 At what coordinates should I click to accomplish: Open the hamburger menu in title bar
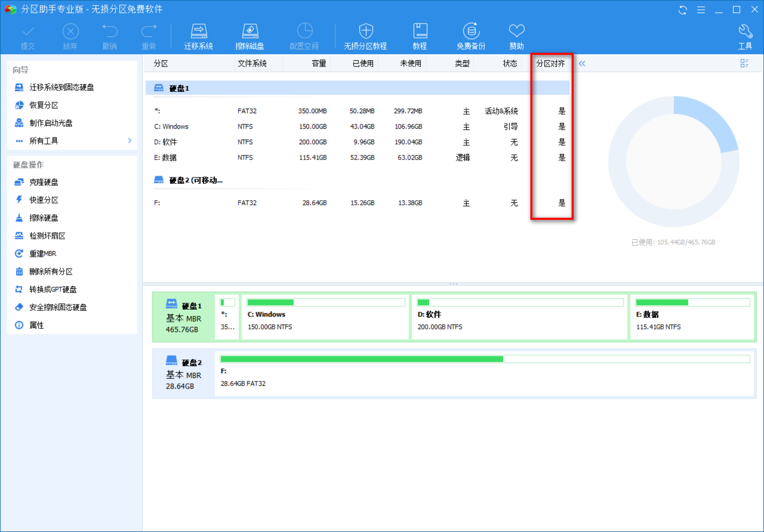coord(701,10)
